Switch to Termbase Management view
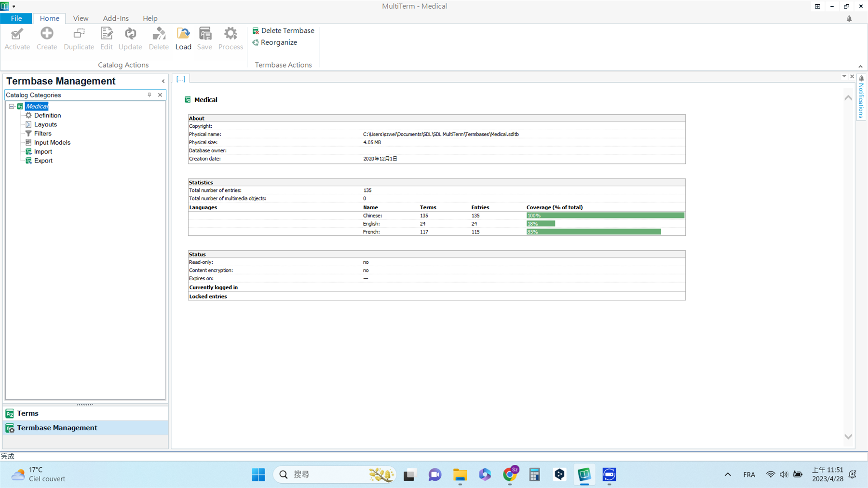Screen dimensions: 868x488 click(x=85, y=428)
